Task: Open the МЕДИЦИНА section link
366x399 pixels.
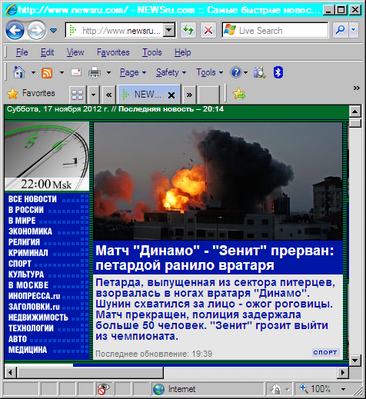Action: pos(28,349)
